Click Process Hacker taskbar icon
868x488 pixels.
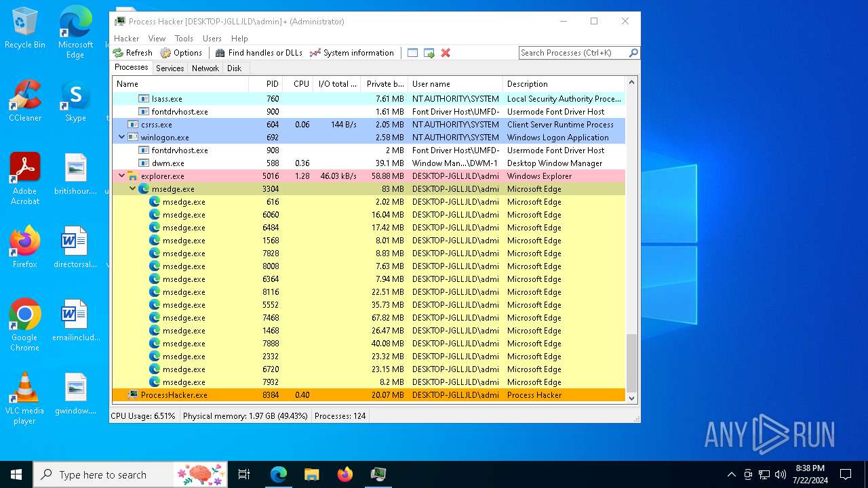click(x=378, y=474)
